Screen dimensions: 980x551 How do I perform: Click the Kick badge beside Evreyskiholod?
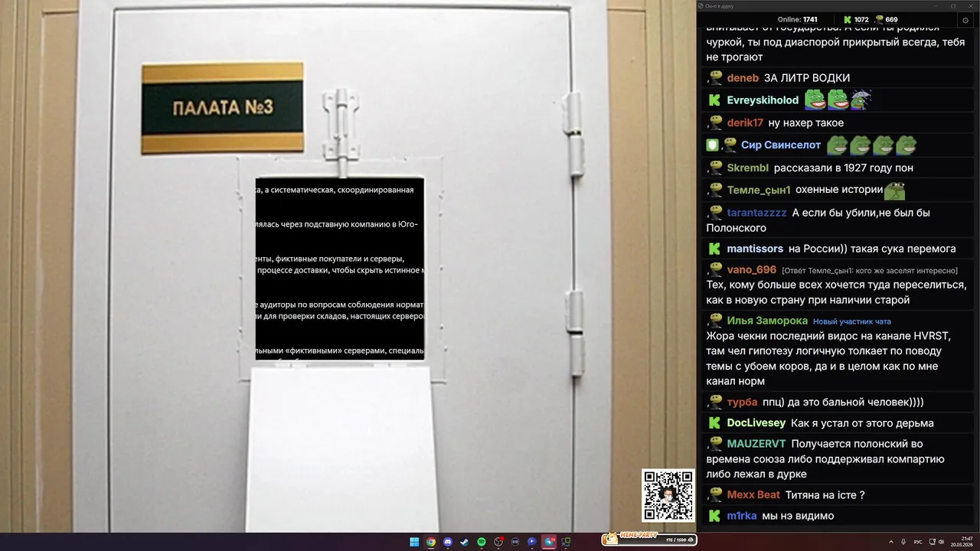[714, 100]
